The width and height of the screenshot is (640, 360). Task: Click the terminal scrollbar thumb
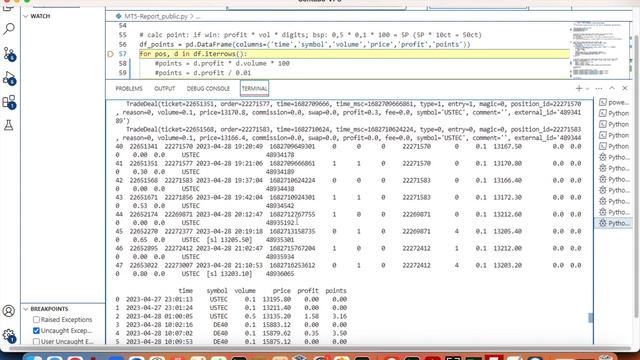[x=590, y=318]
